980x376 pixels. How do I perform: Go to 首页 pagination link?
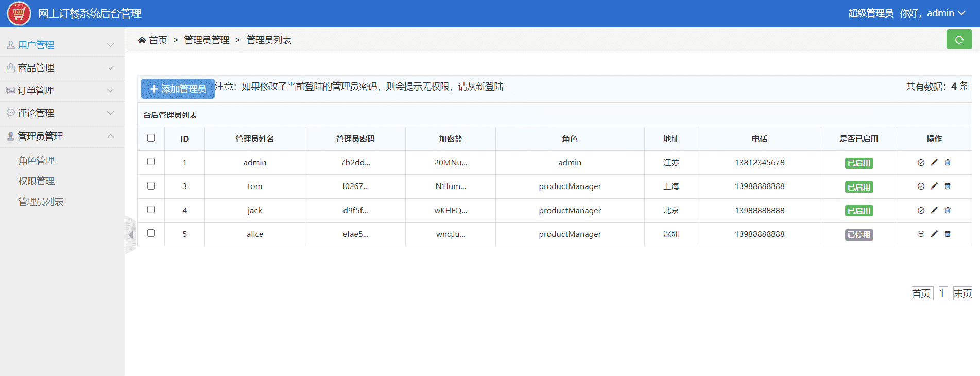click(x=922, y=294)
